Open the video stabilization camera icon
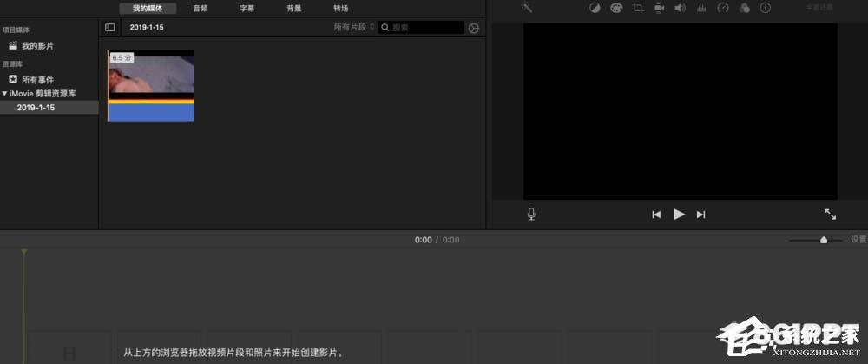The width and height of the screenshot is (868, 364). pos(659,8)
